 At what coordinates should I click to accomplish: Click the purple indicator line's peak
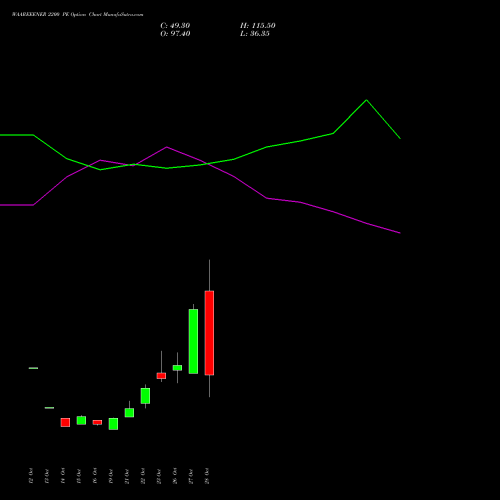167,147
